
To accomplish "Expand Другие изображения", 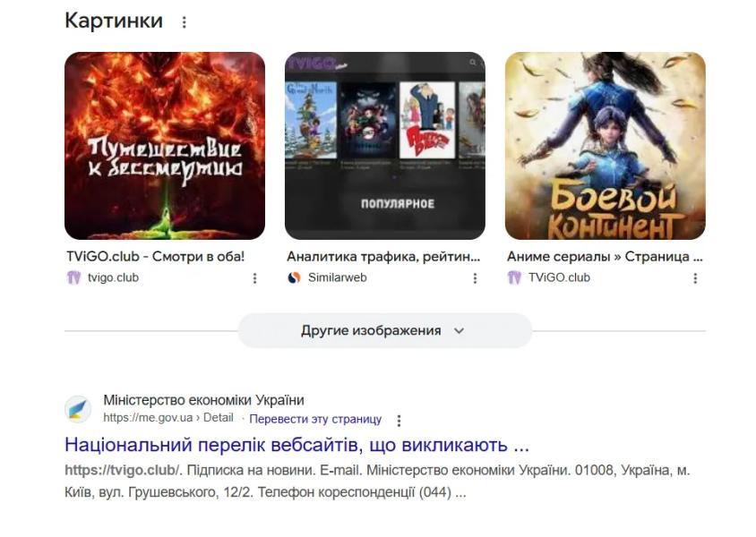I will coord(385,331).
